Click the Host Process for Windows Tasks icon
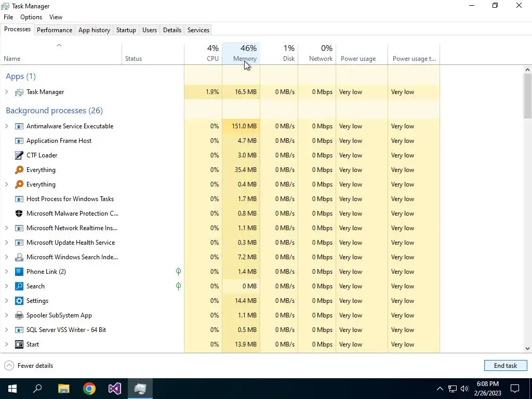This screenshot has height=399, width=532. 19,199
